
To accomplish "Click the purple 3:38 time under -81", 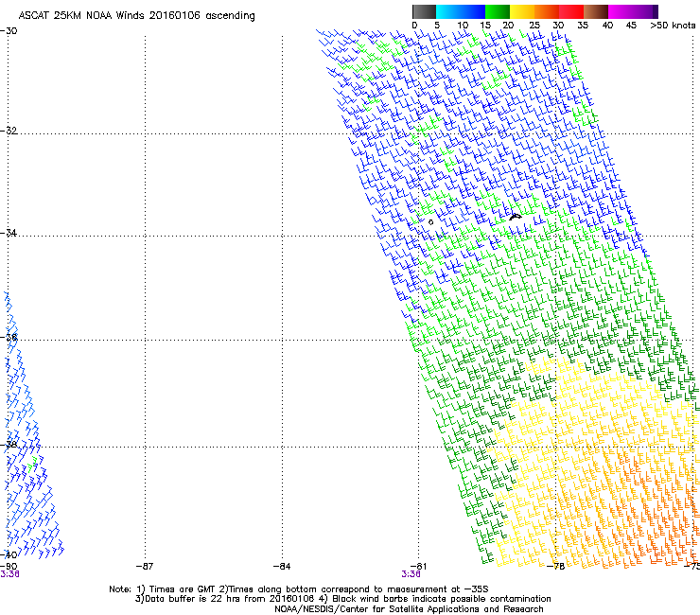I will (411, 574).
